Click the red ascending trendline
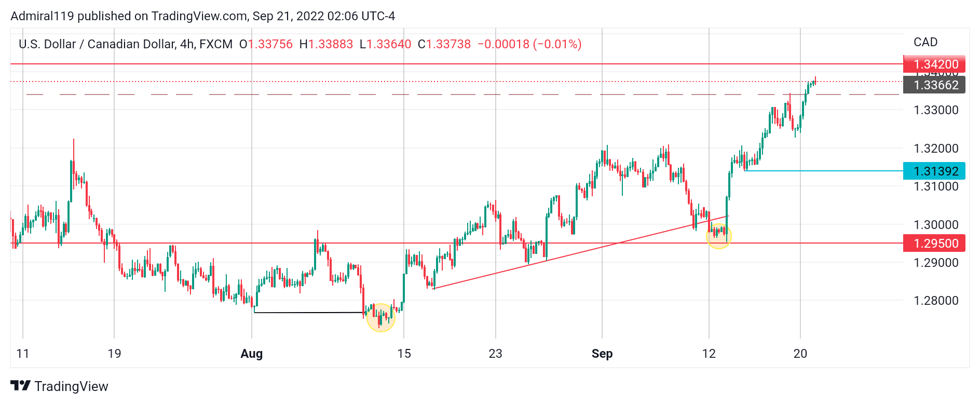The height and width of the screenshot is (404, 980). coord(580,252)
